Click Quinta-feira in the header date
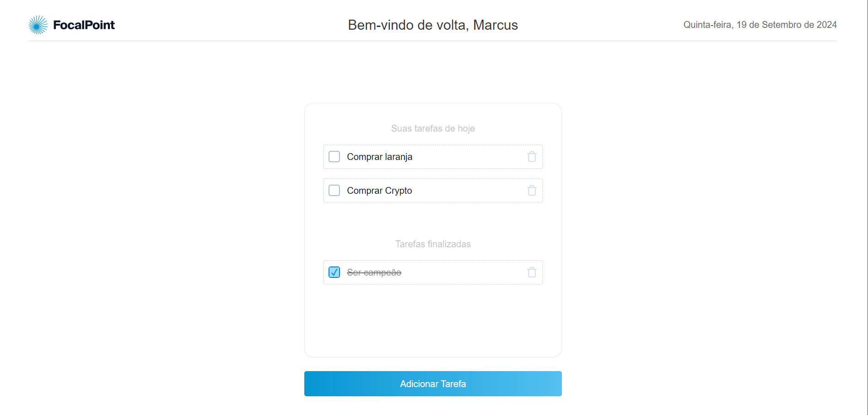Viewport: 868px width, 415px height. pyautogui.click(x=707, y=25)
